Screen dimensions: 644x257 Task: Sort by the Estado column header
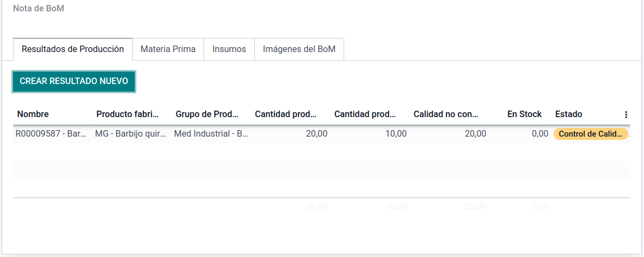pyautogui.click(x=569, y=114)
